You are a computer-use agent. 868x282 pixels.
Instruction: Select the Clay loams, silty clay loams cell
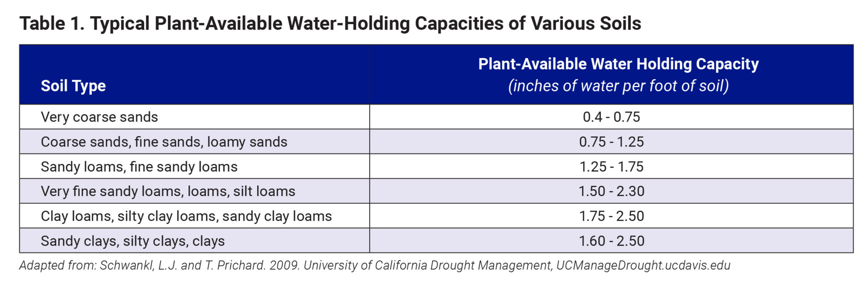tap(186, 216)
